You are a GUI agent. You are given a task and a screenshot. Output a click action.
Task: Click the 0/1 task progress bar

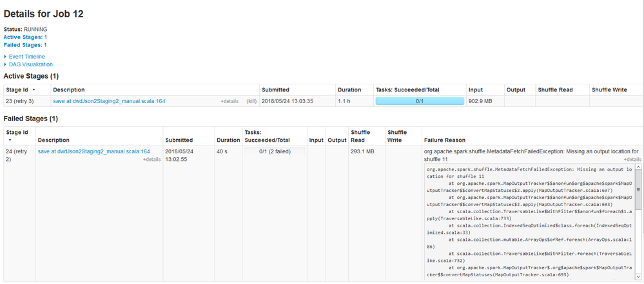[x=419, y=101]
